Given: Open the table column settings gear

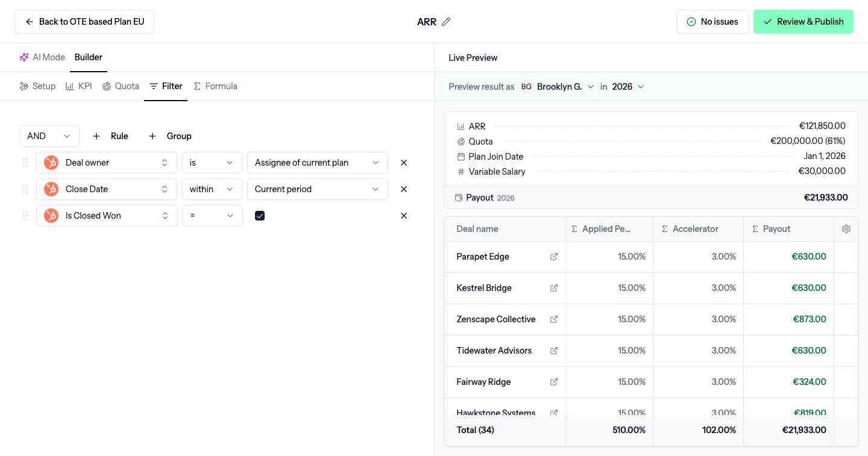Looking at the screenshot, I should pos(846,229).
